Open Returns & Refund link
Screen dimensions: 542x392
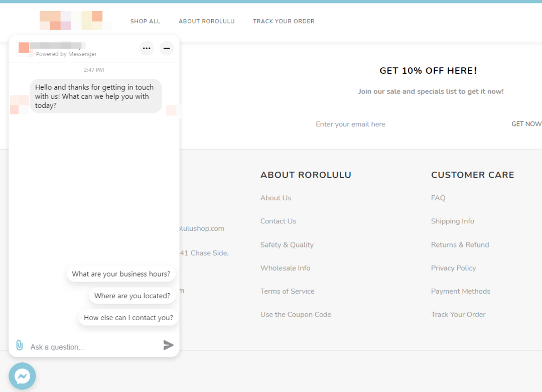pos(460,245)
